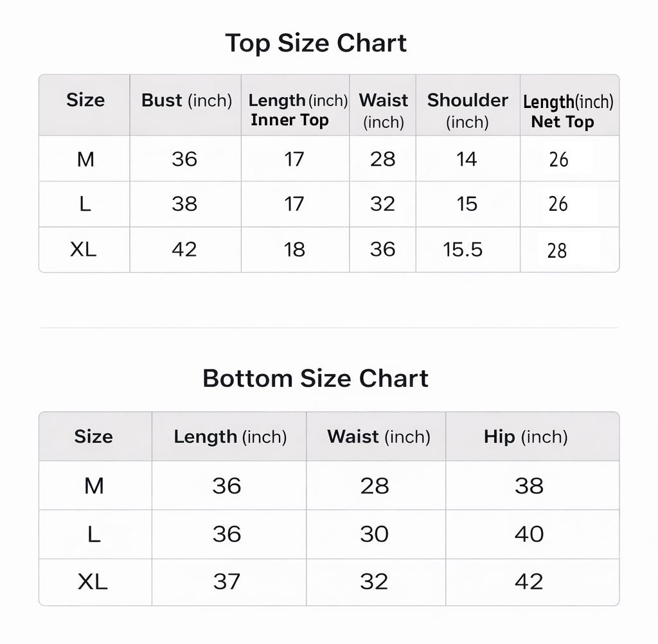Select the L row label in top chart

click(x=85, y=204)
